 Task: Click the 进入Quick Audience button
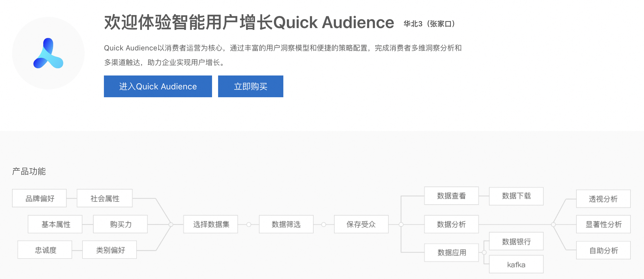[x=158, y=86]
